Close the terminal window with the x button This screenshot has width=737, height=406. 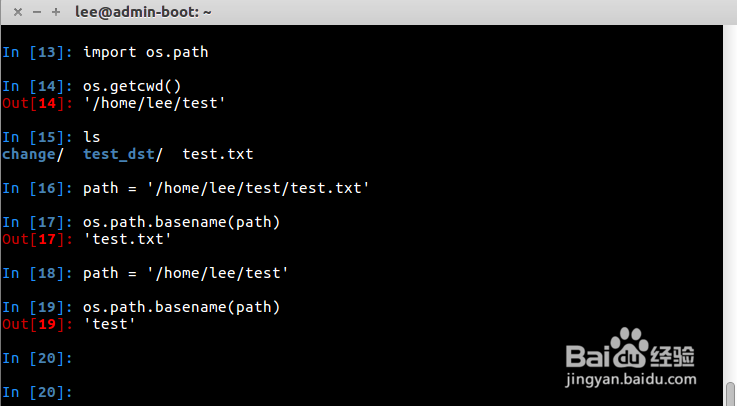18,12
